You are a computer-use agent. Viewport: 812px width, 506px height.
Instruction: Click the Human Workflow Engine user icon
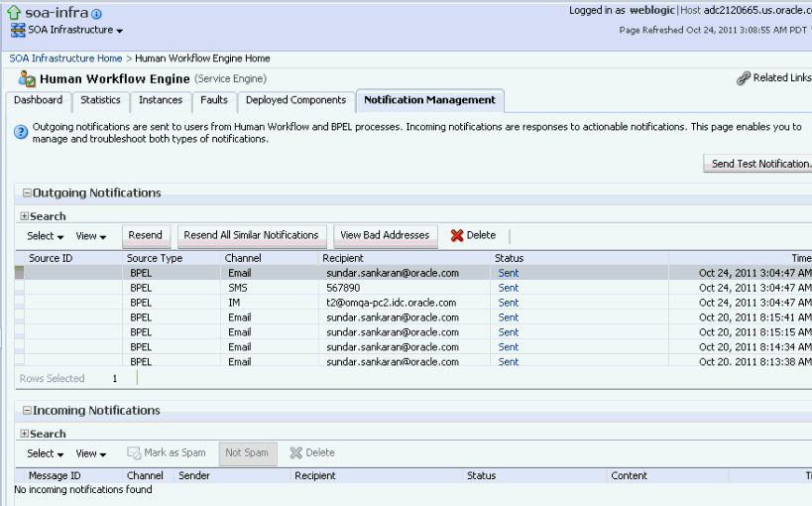pos(27,78)
